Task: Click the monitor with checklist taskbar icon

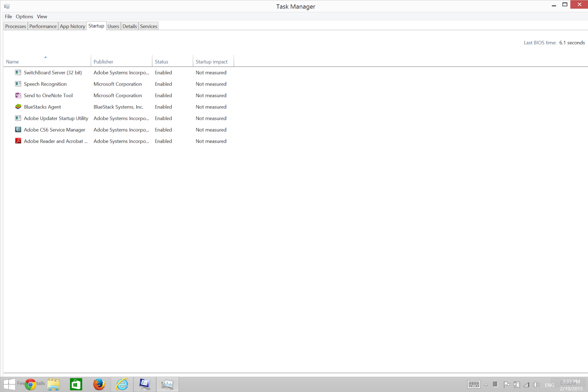Action: pyautogui.click(x=145, y=384)
